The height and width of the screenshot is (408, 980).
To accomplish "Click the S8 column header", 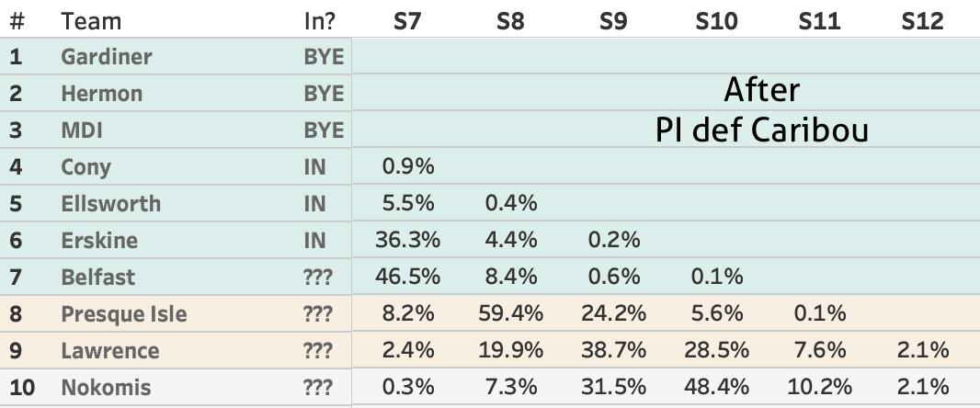I will click(510, 20).
